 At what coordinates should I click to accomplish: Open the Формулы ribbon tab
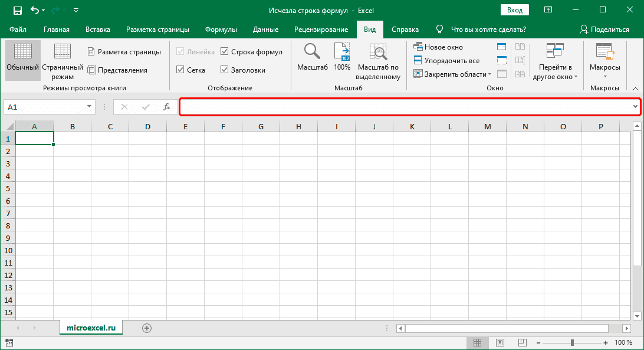(x=221, y=30)
